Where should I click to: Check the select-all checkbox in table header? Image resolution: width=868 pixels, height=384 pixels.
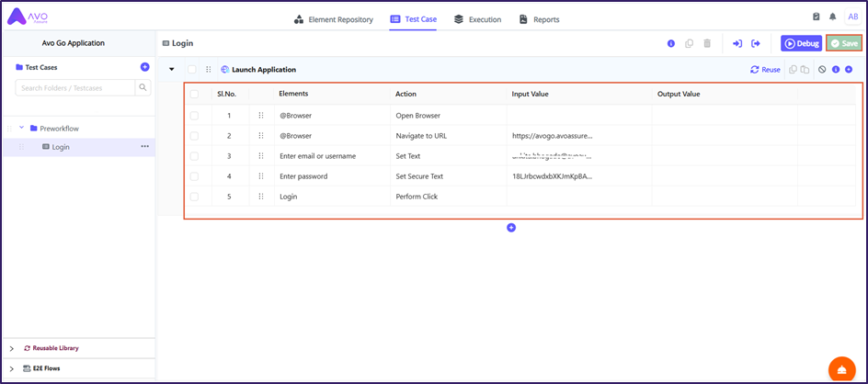click(194, 94)
